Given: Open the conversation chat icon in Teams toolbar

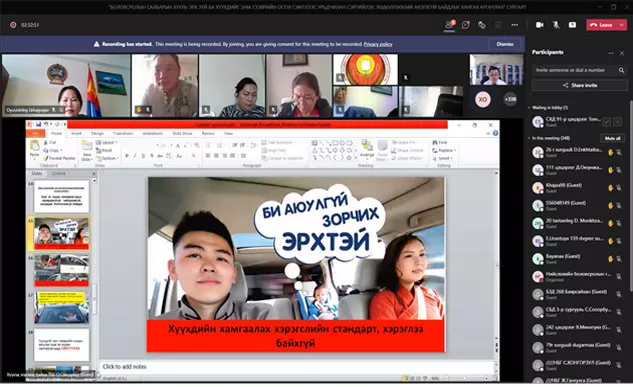Looking at the screenshot, I should [x=465, y=25].
